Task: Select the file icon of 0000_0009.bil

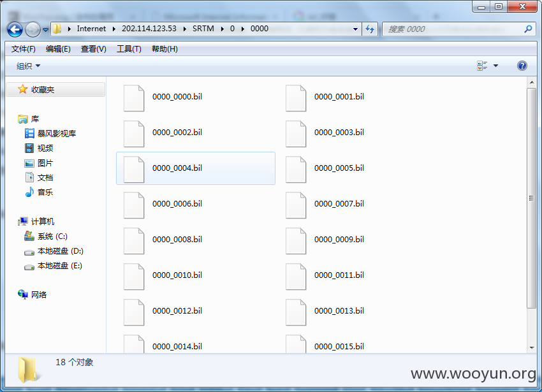Action: pos(295,241)
